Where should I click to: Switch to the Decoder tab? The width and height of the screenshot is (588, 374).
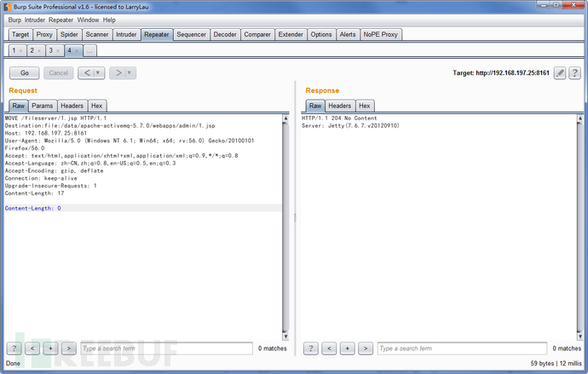pyautogui.click(x=225, y=34)
